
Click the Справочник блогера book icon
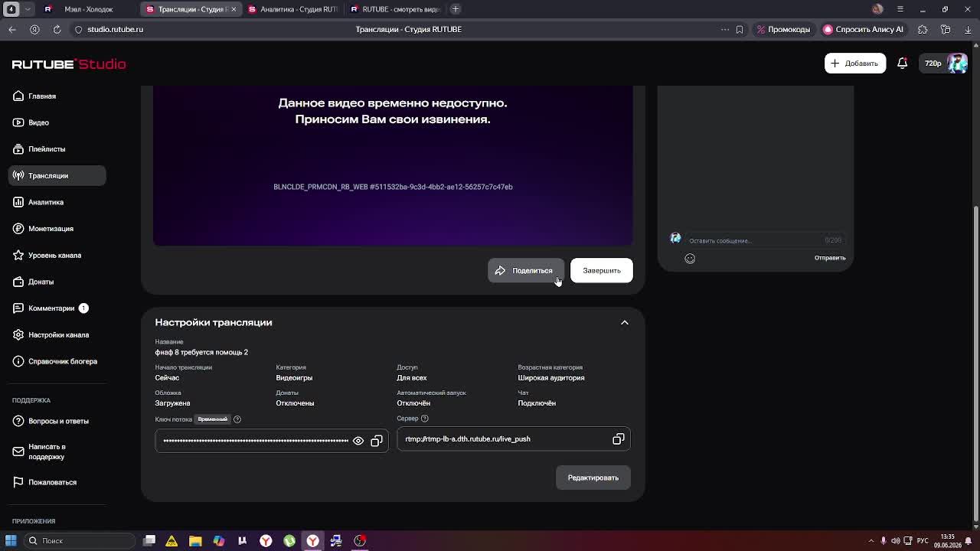(x=18, y=361)
